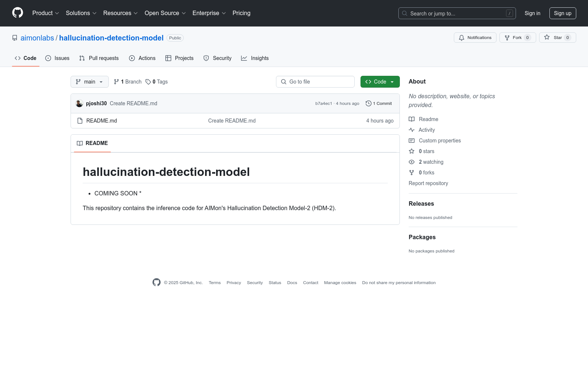Open the Terms footer link
The image size is (588, 368).
click(x=215, y=283)
